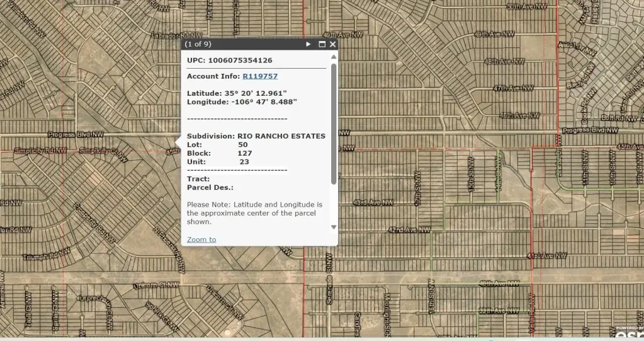644x341 pixels.
Task: Click the popup scroll down arrow
Action: (x=334, y=227)
